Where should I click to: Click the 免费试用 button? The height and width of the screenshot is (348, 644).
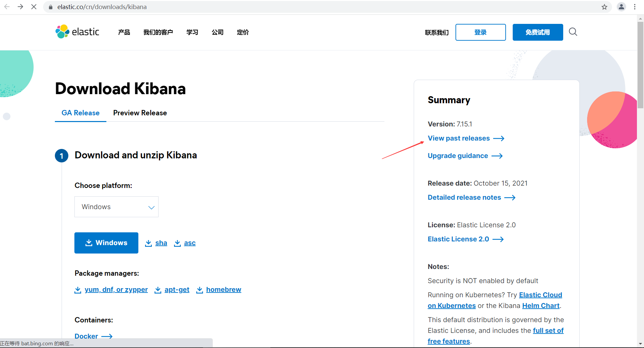coord(537,32)
